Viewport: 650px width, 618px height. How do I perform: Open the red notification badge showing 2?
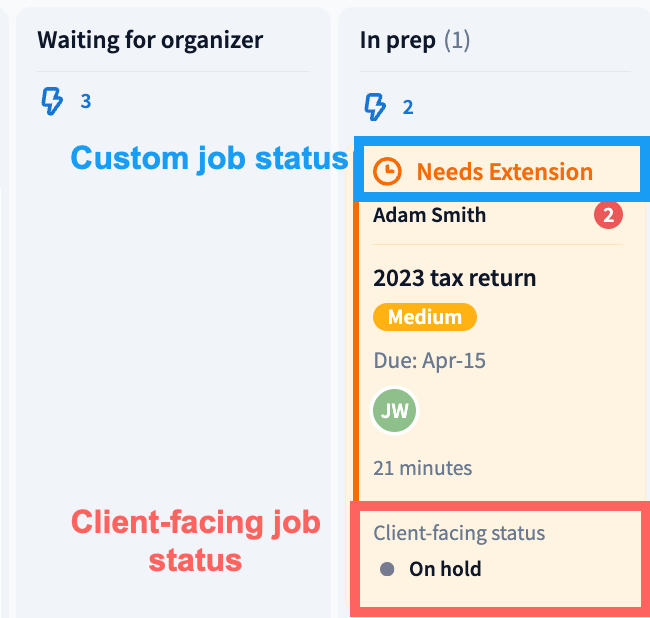608,215
